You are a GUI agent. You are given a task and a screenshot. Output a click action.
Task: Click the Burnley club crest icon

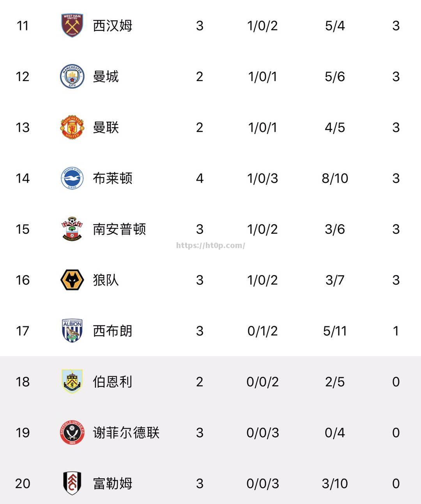[x=72, y=382]
